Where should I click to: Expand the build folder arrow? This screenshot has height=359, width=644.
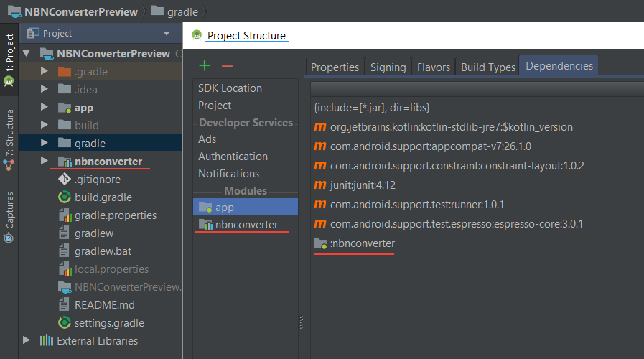(45, 124)
